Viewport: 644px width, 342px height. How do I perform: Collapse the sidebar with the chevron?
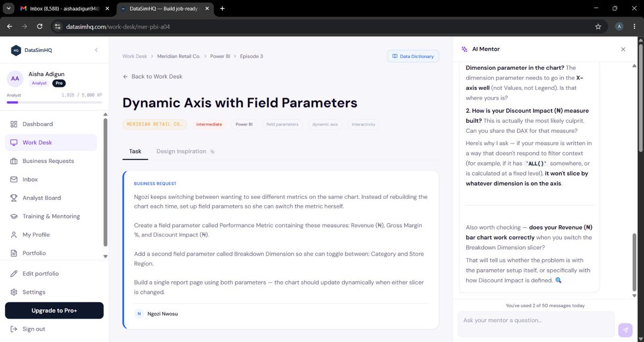pyautogui.click(x=96, y=50)
